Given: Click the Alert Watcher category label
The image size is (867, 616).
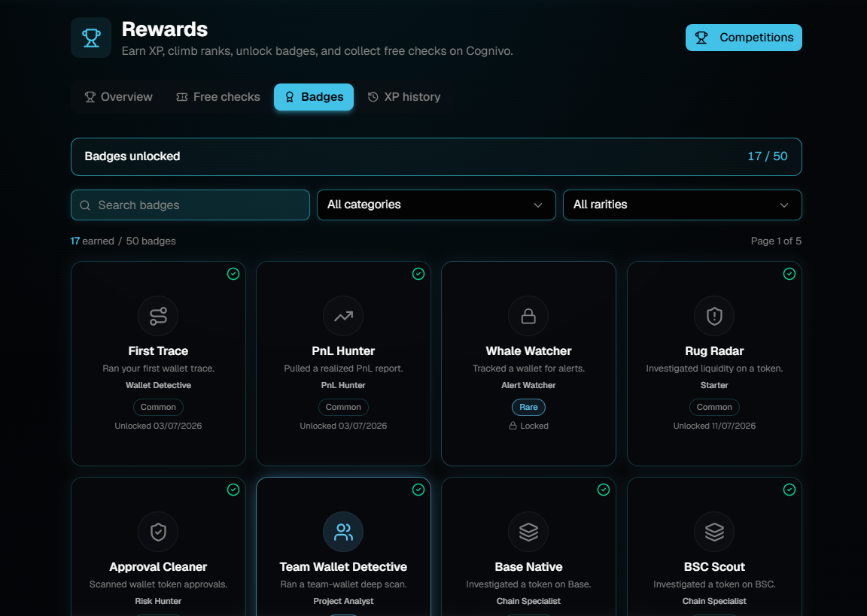Looking at the screenshot, I should pyautogui.click(x=528, y=385).
